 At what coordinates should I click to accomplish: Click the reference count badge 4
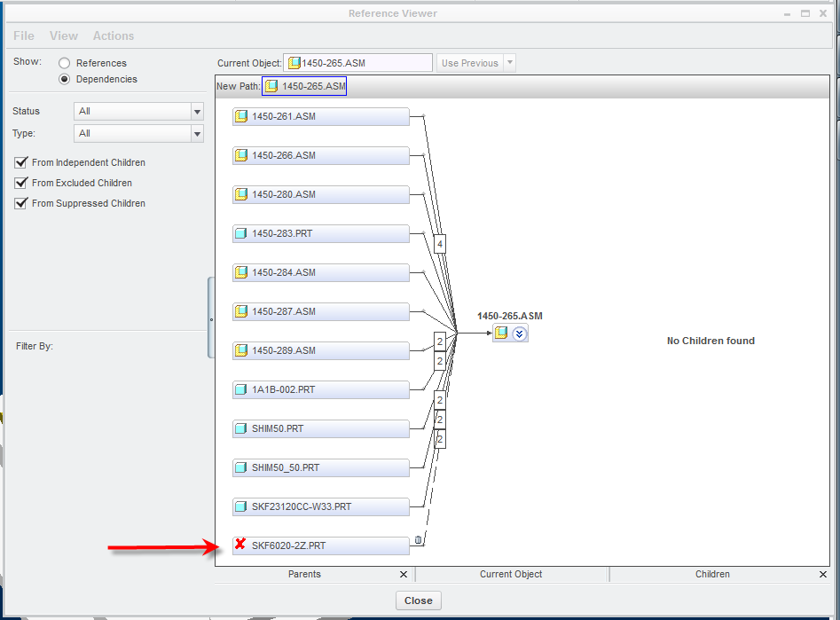coord(440,244)
